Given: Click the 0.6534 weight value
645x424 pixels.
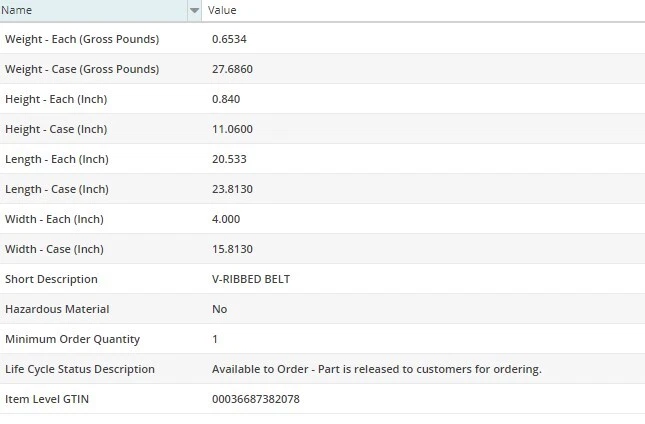Looking at the screenshot, I should [x=229, y=39].
